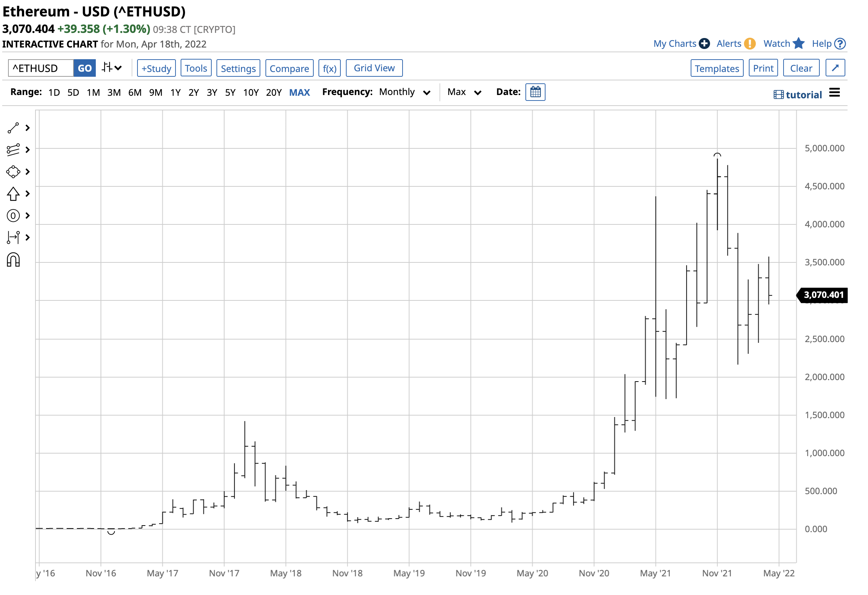Clear the chart drawings
Viewport: 868px width, 595px height.
(801, 68)
